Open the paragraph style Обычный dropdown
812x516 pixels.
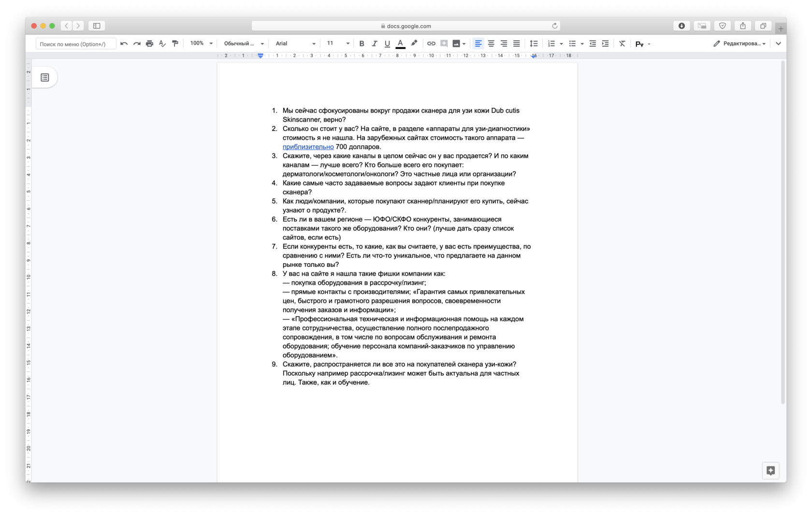244,44
